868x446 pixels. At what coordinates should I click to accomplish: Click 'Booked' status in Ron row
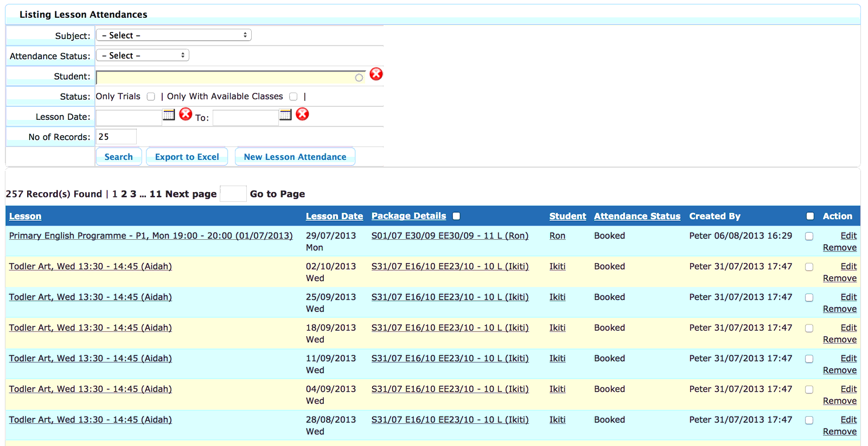609,235
